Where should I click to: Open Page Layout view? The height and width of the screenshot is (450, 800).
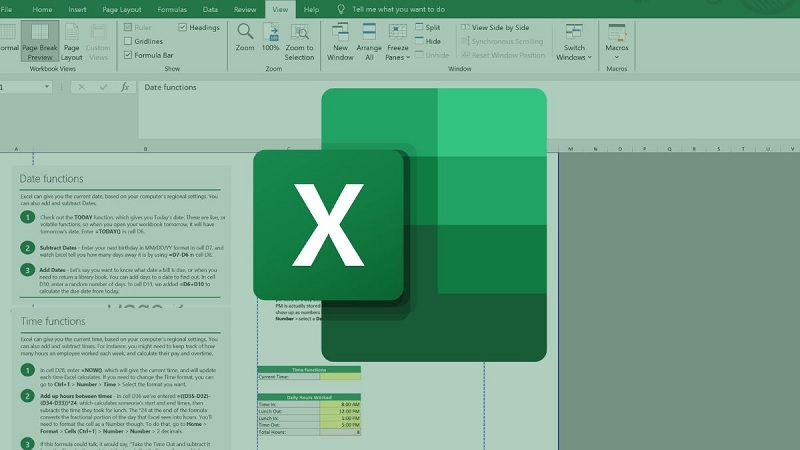[x=71, y=41]
